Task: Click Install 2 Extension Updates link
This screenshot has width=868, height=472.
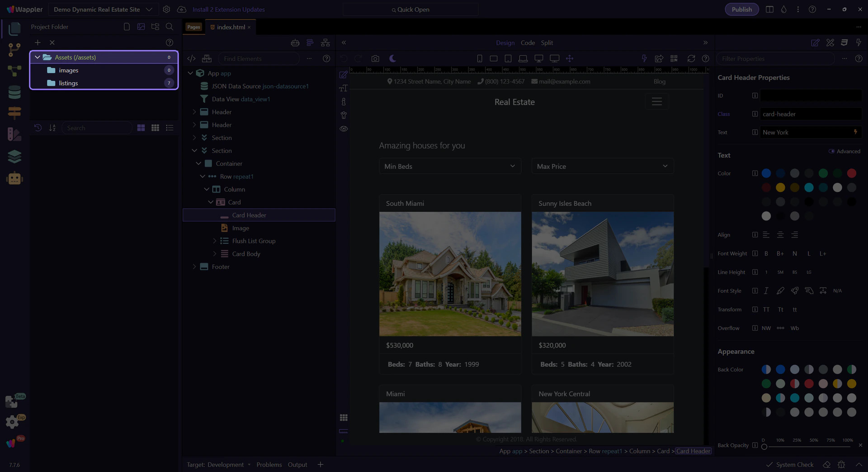Action: [x=228, y=10]
